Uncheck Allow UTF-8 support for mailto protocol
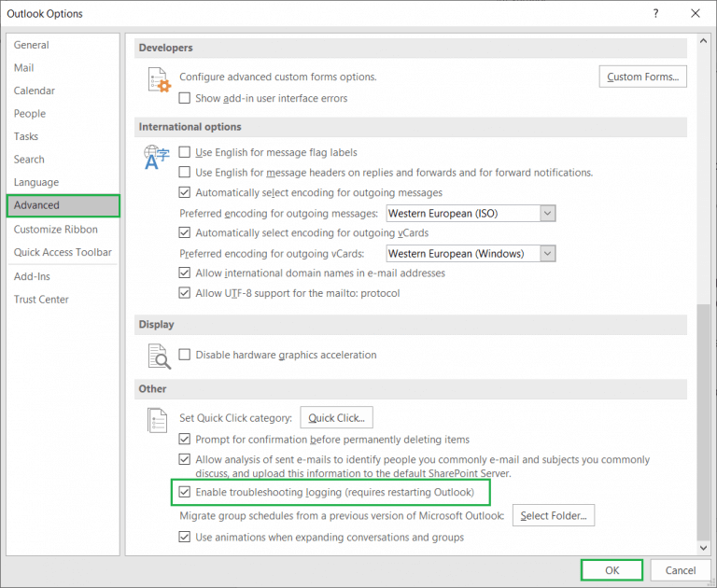 click(x=184, y=293)
